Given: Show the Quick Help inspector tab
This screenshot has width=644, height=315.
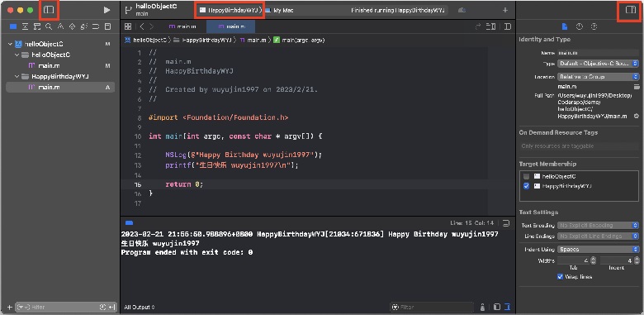Looking at the screenshot, I should point(594,26).
